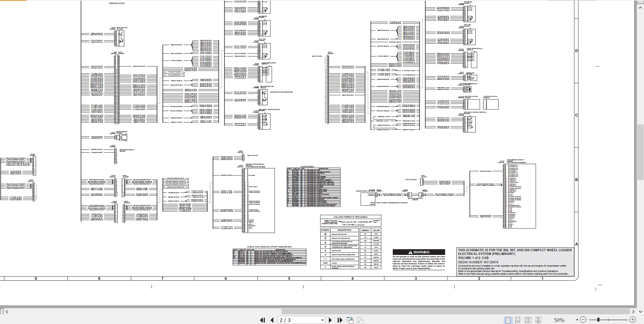Zoom in with the plus button
The width and height of the screenshot is (644, 324).
(633, 320)
